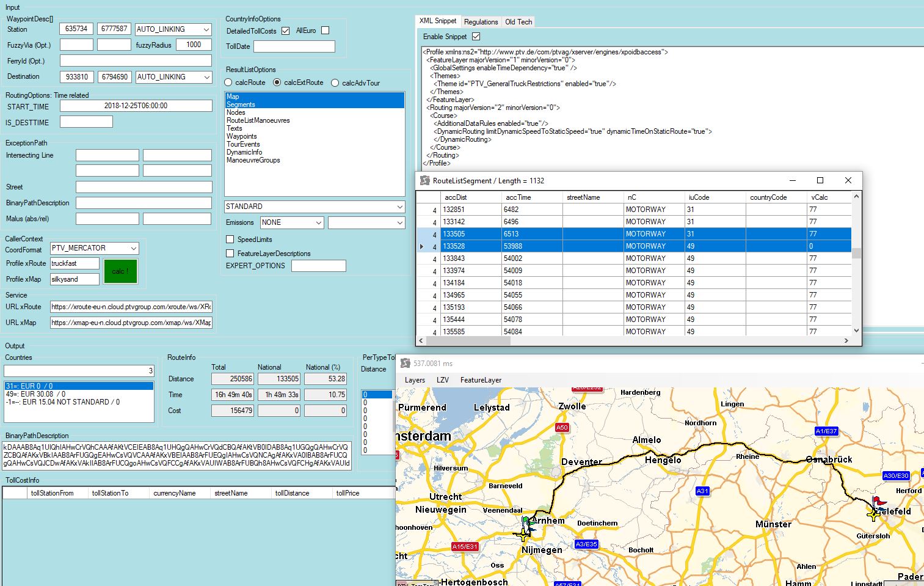
Task: Click the START_TIME input field
Action: [x=136, y=106]
